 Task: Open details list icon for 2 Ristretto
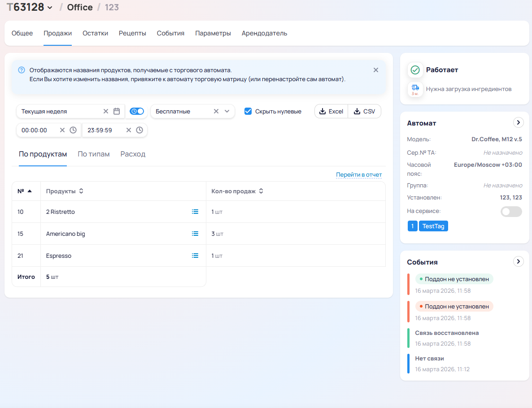(x=195, y=212)
